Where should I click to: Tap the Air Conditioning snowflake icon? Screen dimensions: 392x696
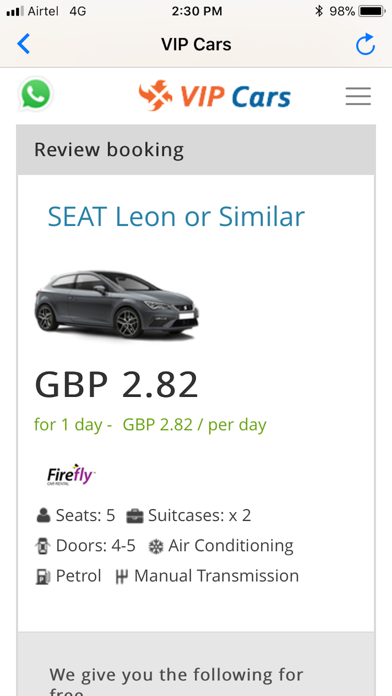tap(155, 546)
